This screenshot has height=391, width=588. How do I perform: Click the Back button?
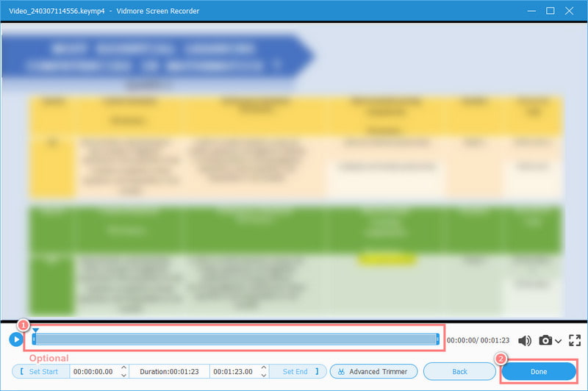point(459,372)
